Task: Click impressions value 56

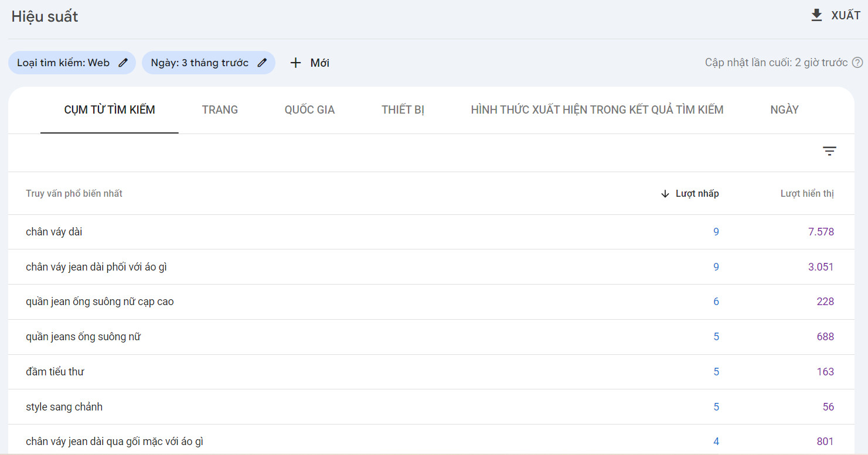Action: [x=828, y=407]
